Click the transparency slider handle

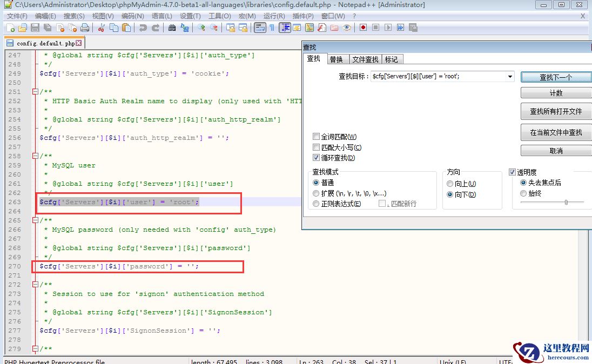[x=566, y=202]
